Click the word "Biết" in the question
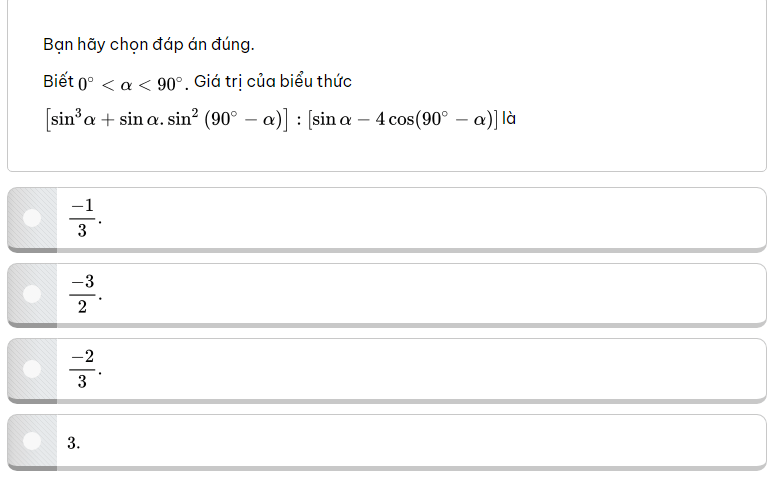 tap(58, 82)
